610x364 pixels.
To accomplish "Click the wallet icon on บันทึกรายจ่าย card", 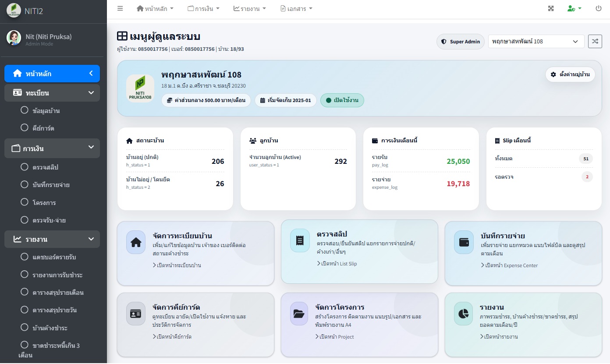I will 464,242.
